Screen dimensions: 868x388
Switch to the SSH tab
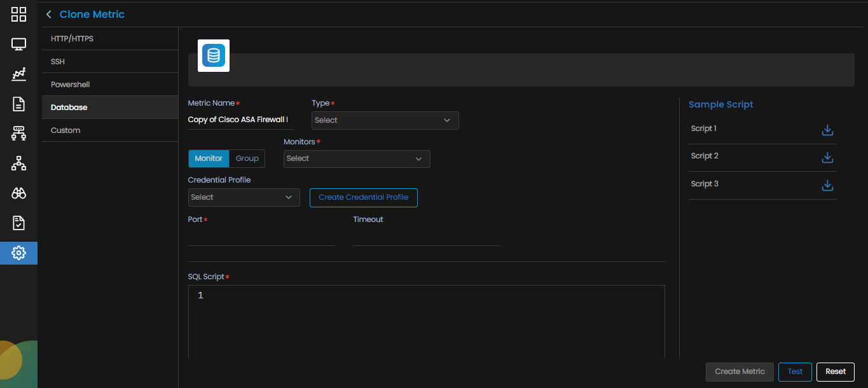coord(110,62)
